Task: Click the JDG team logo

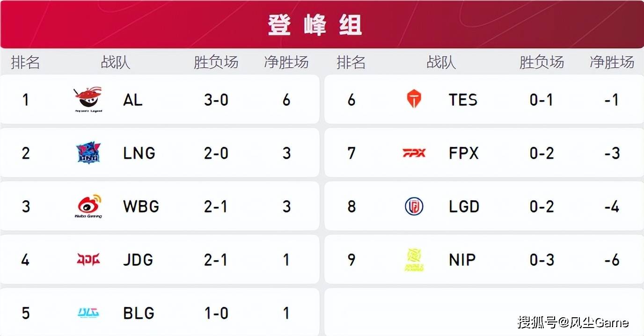Action: click(88, 259)
